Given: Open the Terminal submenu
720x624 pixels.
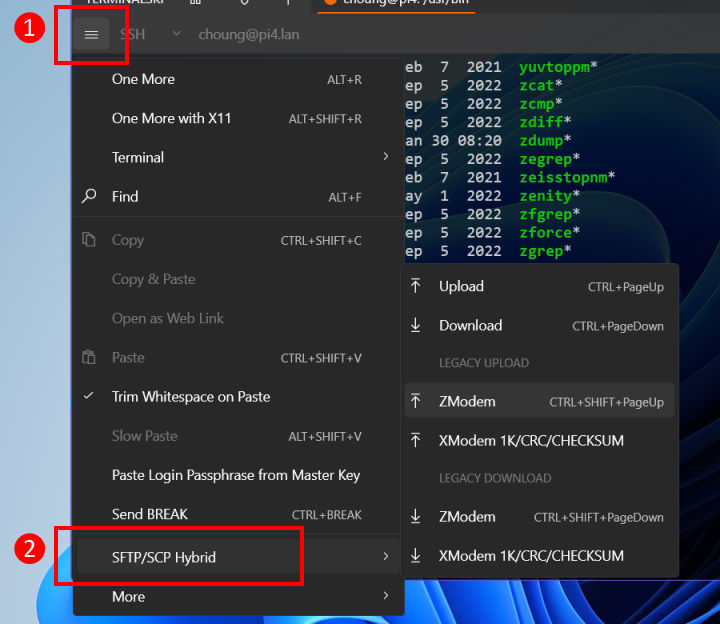Looking at the screenshot, I should 238,157.
